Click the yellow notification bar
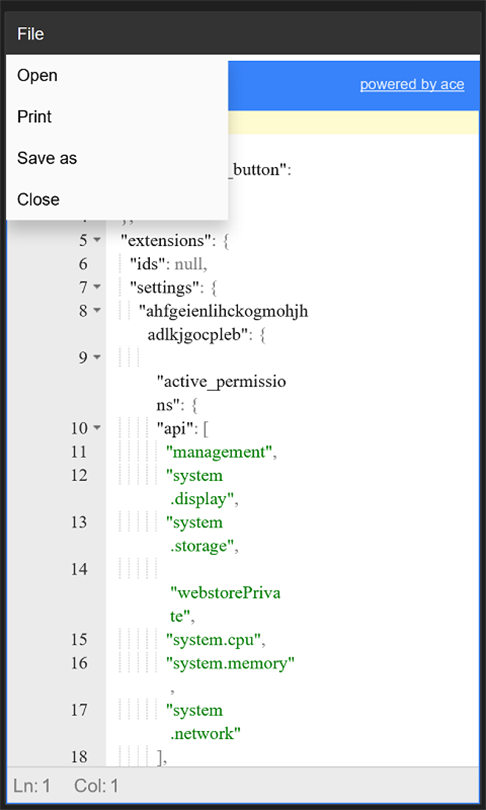The width and height of the screenshot is (486, 810). coord(353,123)
